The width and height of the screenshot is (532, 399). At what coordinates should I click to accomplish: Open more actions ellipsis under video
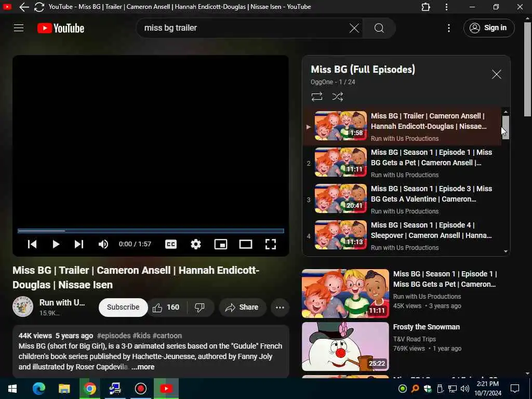point(280,308)
